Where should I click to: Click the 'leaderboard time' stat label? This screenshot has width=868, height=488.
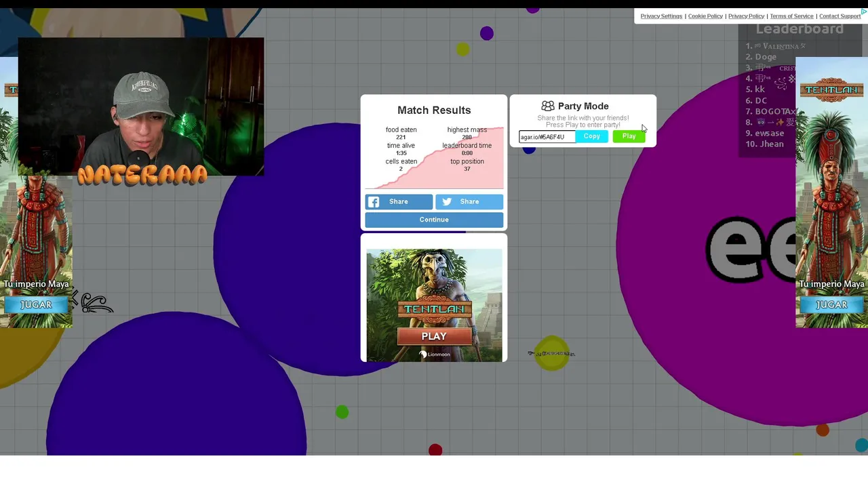click(x=467, y=146)
